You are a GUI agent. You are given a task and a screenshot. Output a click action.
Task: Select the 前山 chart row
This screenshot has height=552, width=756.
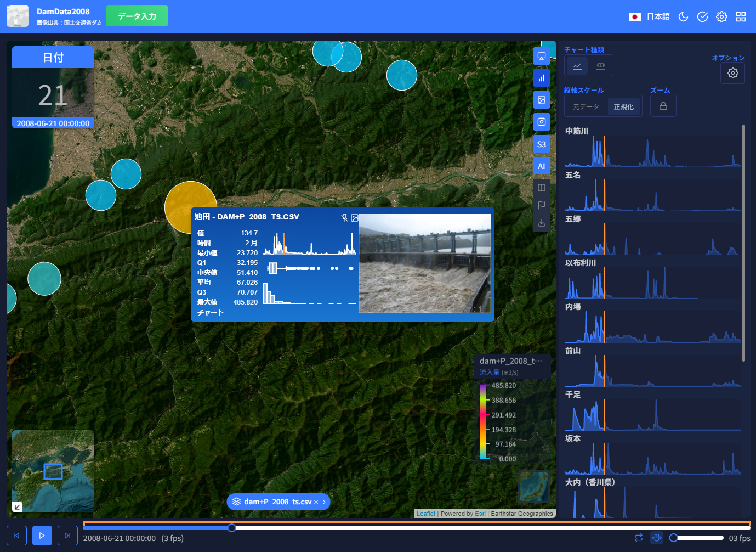coord(653,367)
